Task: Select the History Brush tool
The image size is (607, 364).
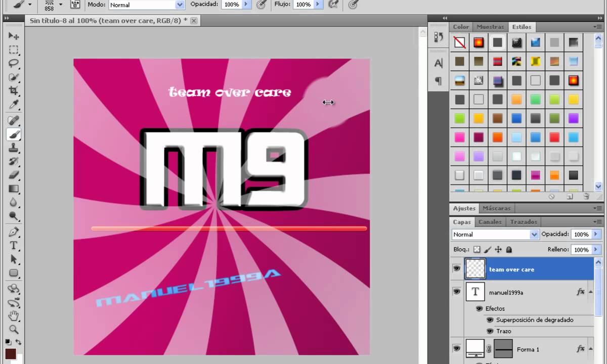Action: point(14,161)
